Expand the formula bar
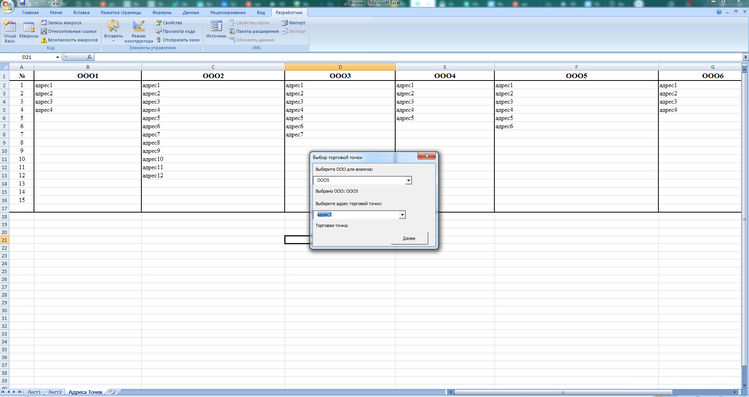 click(x=745, y=57)
